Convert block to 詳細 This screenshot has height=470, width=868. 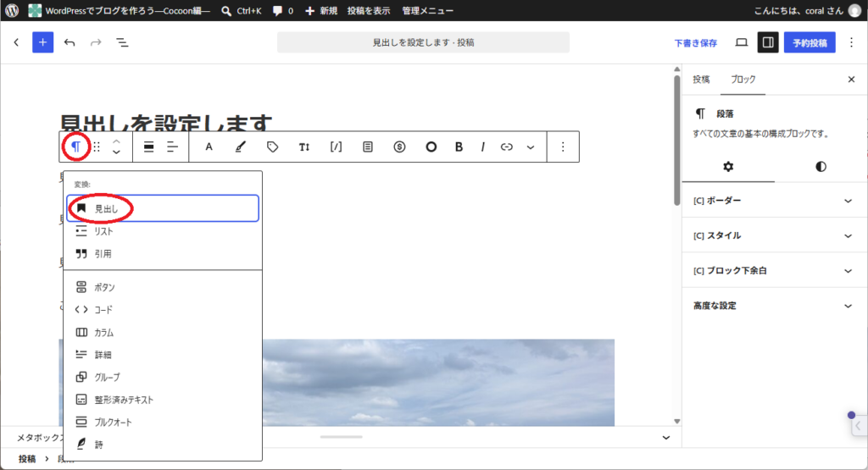[163, 355]
